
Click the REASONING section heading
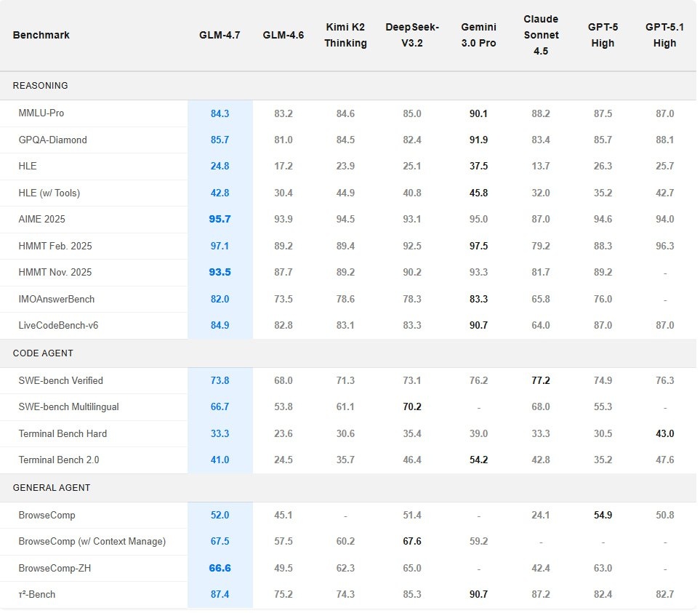pyautogui.click(x=40, y=85)
